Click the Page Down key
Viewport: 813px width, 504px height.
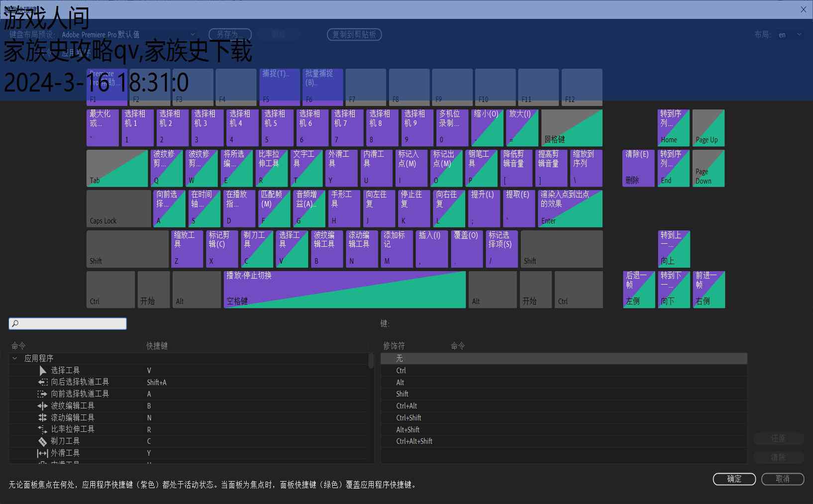pyautogui.click(x=709, y=168)
